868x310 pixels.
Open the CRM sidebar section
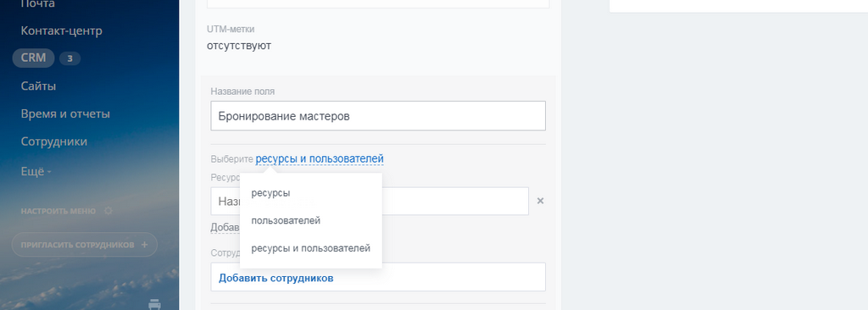pyautogui.click(x=33, y=58)
